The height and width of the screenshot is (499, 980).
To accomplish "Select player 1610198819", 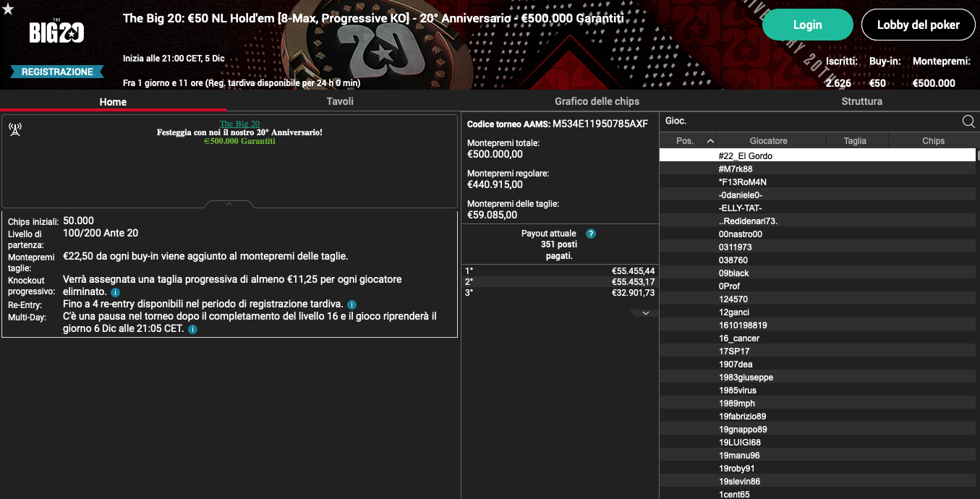I will (x=817, y=325).
